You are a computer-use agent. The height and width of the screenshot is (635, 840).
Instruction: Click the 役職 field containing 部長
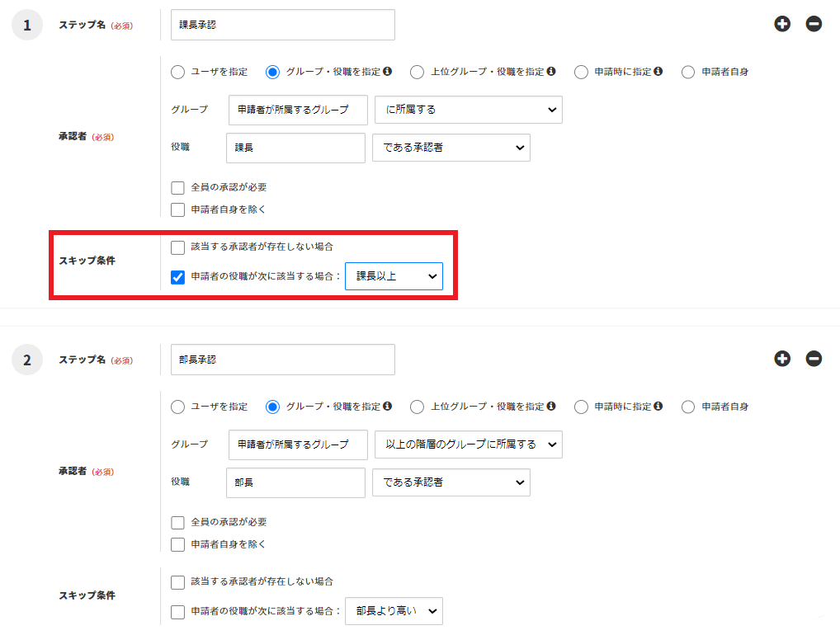coord(295,482)
